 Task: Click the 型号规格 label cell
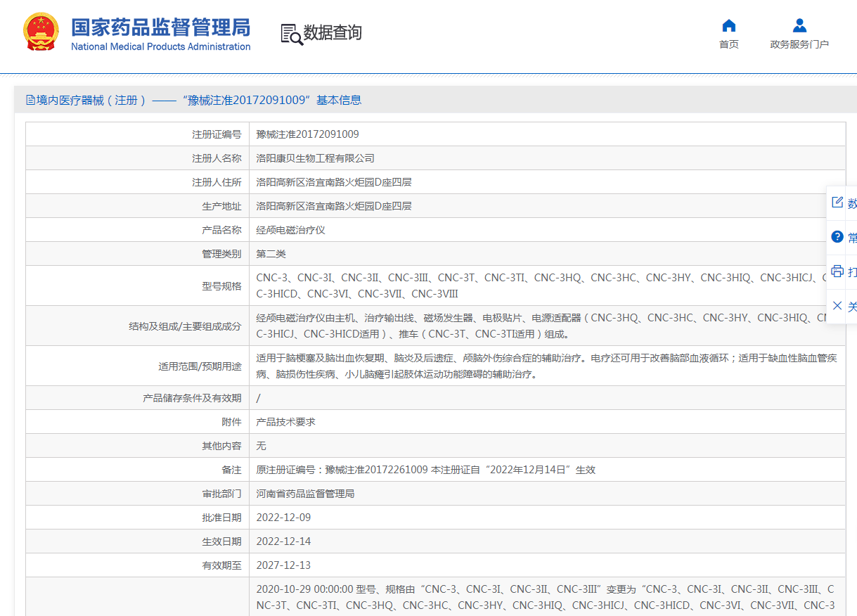[138, 285]
